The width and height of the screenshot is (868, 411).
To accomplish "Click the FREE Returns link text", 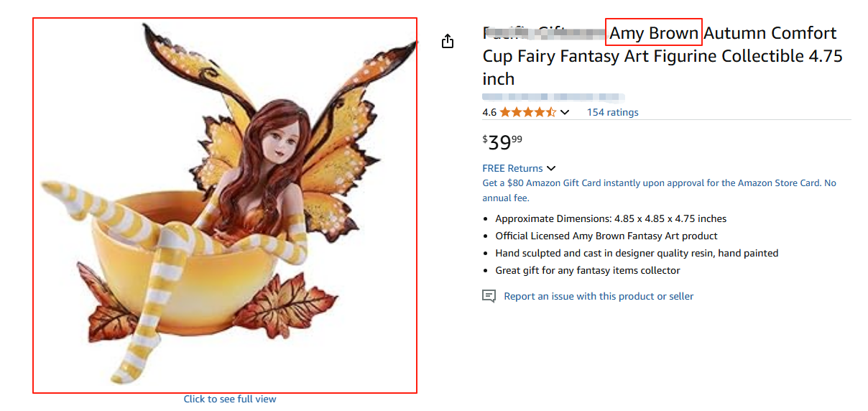I will (x=512, y=169).
